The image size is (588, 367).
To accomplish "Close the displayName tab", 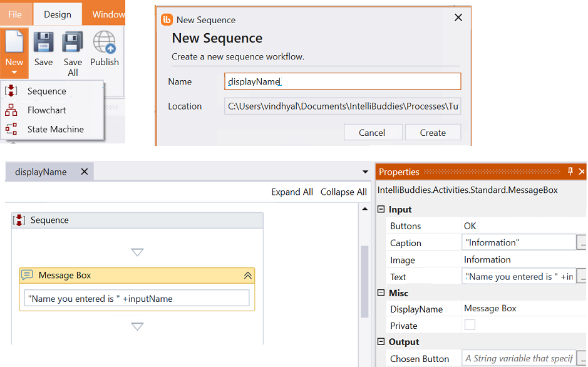I will click(x=85, y=172).
